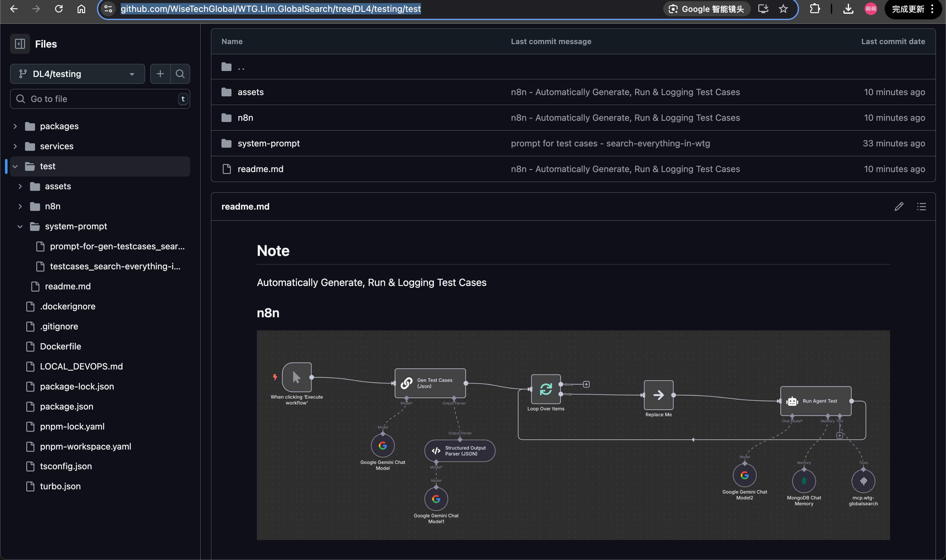Open .gitignore in the file tree
Viewport: 946px width, 560px height.
(59, 326)
